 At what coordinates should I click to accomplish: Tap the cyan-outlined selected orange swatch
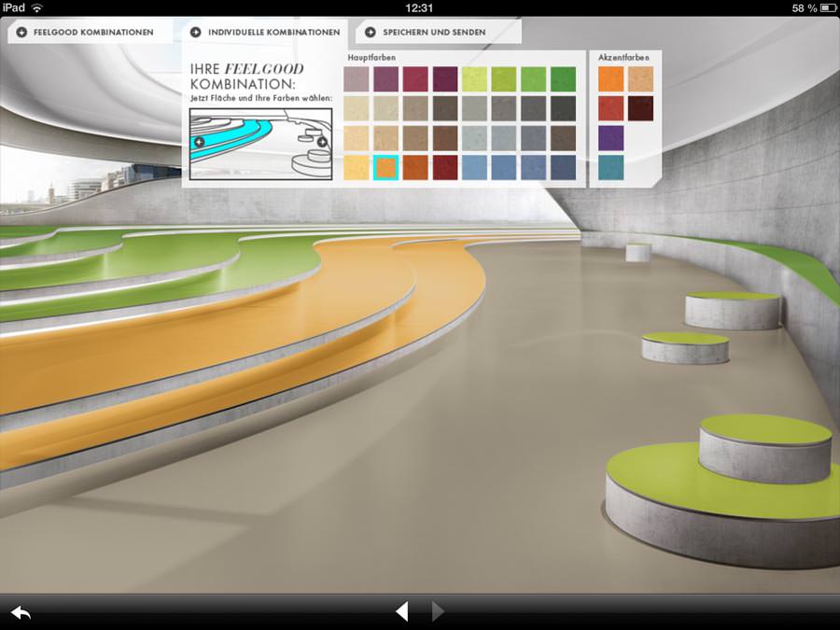coord(385,168)
